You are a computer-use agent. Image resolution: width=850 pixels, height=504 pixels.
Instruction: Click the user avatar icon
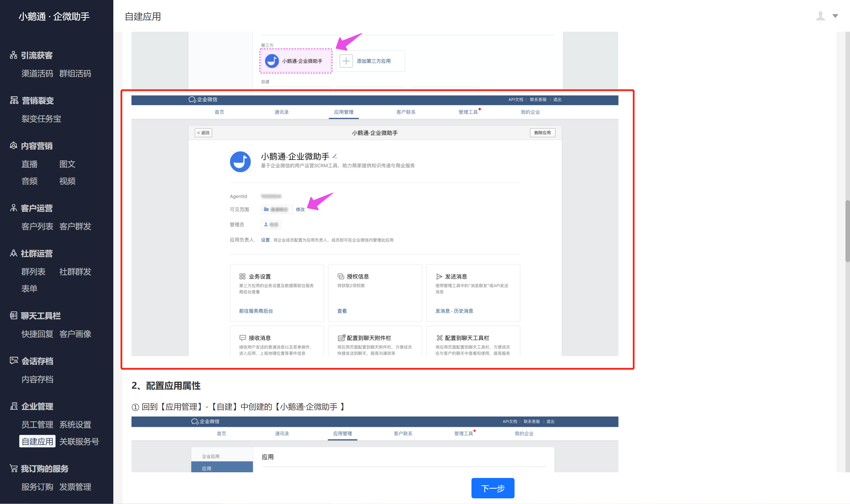pyautogui.click(x=821, y=16)
